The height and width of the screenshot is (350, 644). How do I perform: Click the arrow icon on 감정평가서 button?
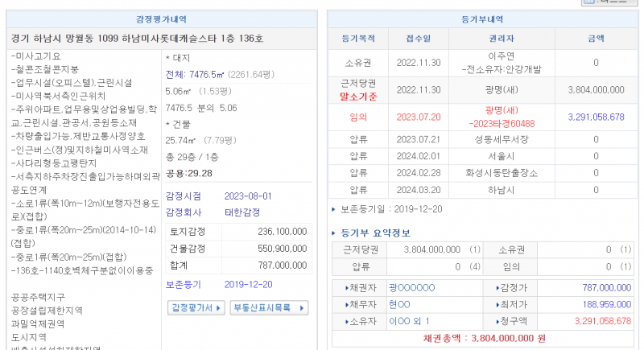pyautogui.click(x=219, y=307)
